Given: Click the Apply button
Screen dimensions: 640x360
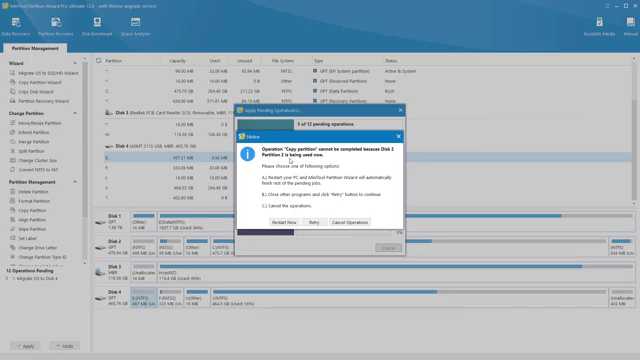Looking at the screenshot, I should (25, 346).
